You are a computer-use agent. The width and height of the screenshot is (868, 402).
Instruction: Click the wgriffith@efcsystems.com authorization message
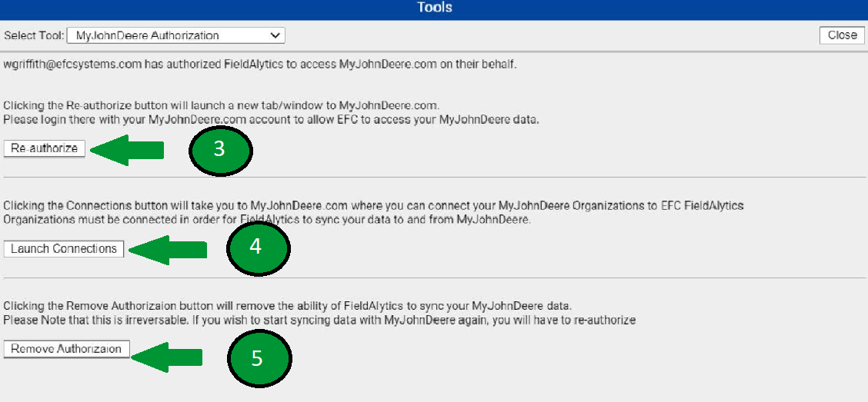point(260,65)
